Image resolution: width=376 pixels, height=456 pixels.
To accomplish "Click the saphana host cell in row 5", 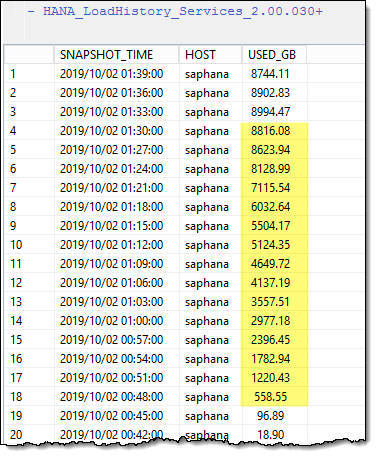I will click(211, 150).
